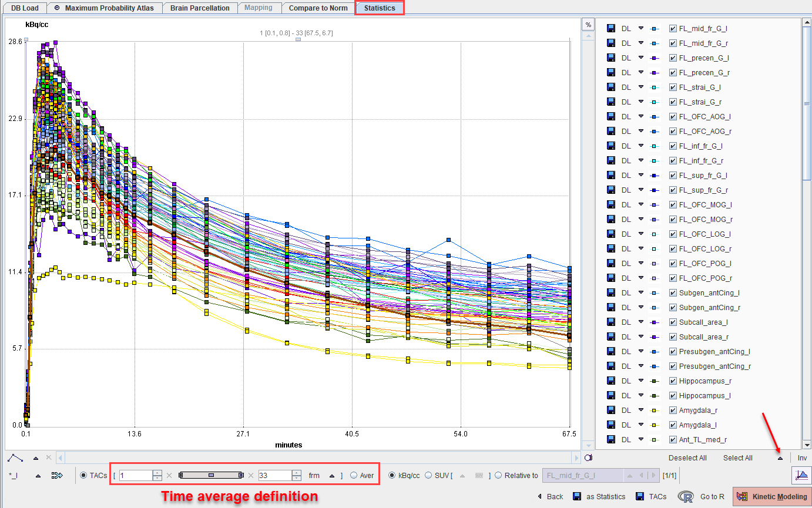
Task: Click the Mapping tab
Action: pos(259,8)
